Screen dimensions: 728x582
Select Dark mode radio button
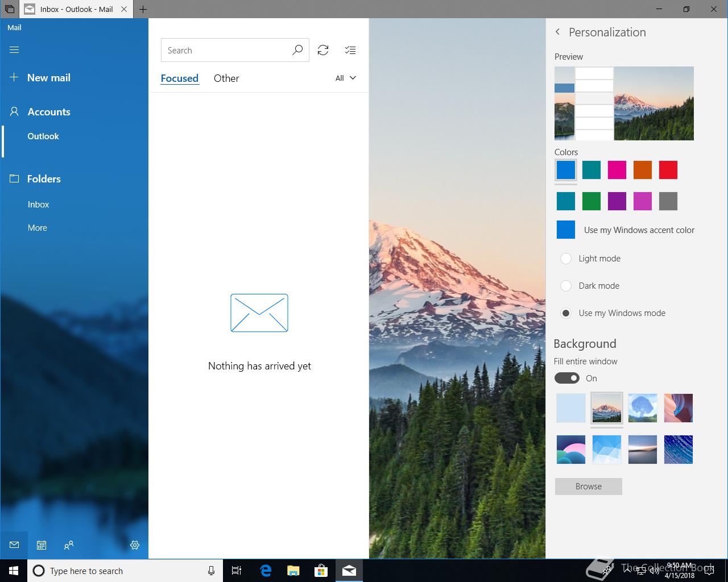click(566, 286)
